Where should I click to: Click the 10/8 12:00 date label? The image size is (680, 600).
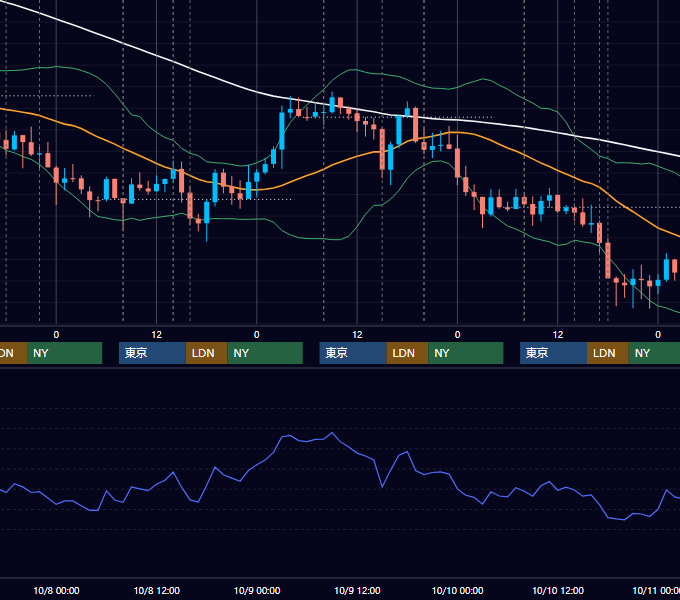(x=157, y=590)
